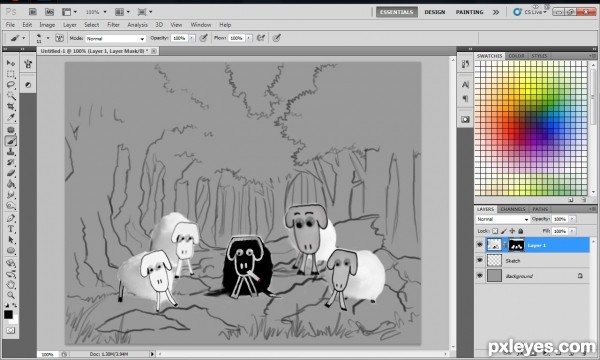Open the brush preset picker arrow
Viewport: 600px width, 360px height.
click(x=48, y=38)
